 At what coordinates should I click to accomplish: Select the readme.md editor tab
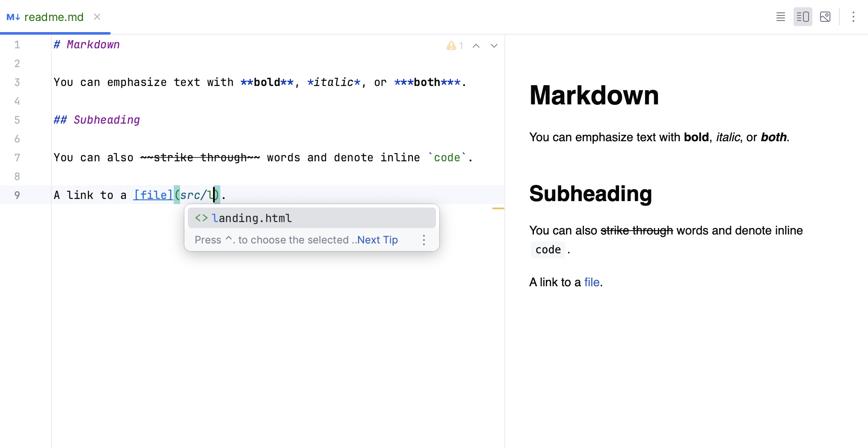click(54, 17)
